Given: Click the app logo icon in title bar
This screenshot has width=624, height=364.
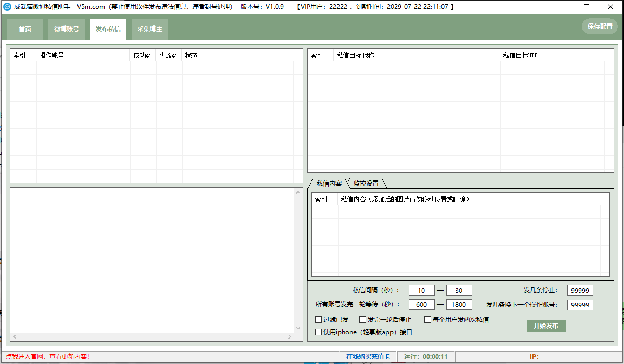Looking at the screenshot, I should coord(7,7).
